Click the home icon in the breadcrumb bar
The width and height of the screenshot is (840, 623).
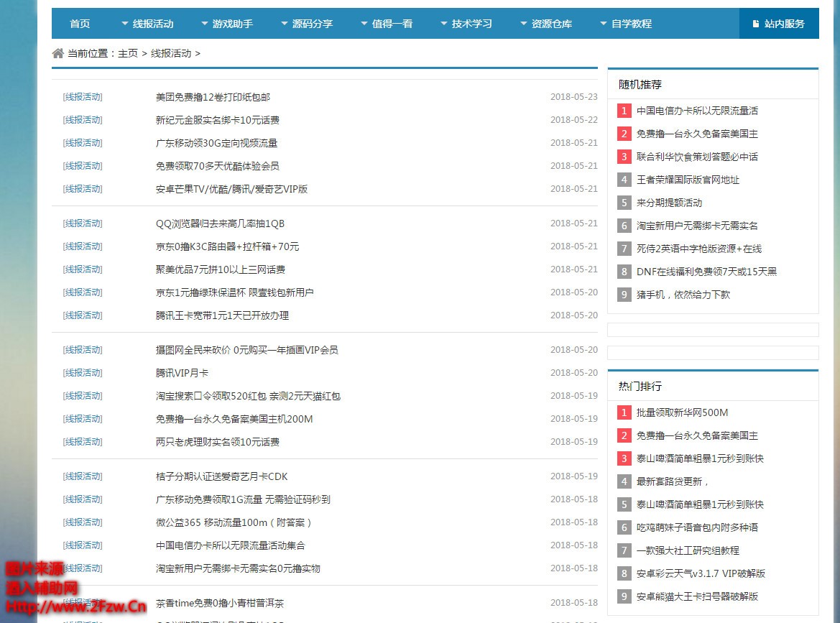[57, 52]
